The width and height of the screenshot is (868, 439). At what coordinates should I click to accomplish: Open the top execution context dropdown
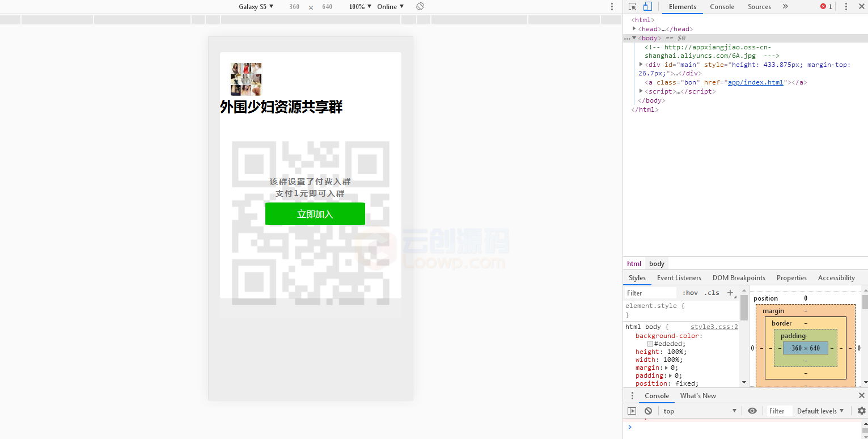[700, 411]
